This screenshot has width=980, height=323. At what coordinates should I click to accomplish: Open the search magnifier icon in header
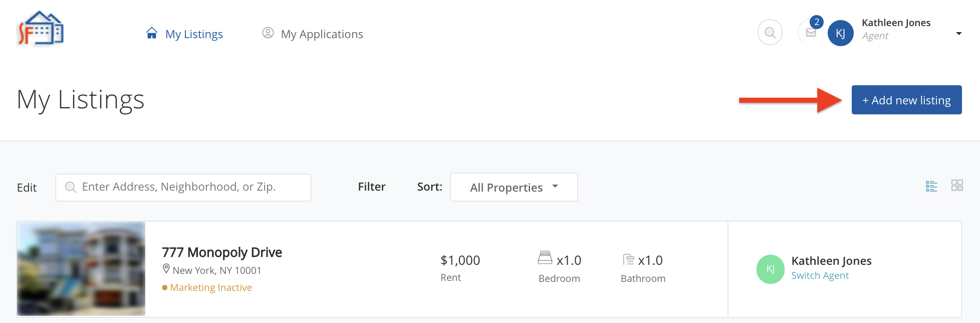[x=770, y=33]
